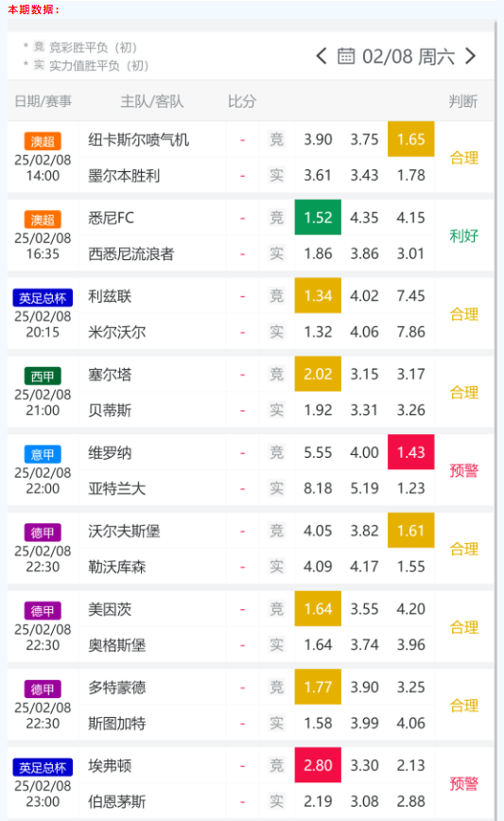Select the yellow 1.65 odds cell

tap(410, 139)
